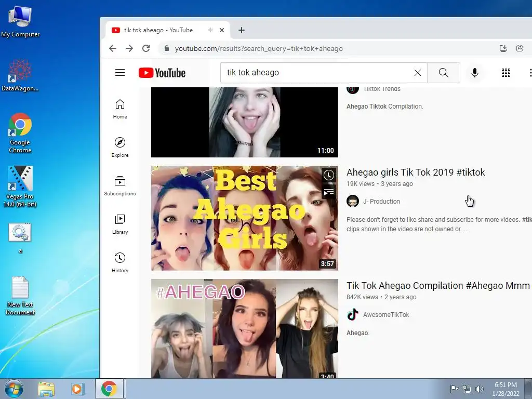Open Library in the sidebar
532x399 pixels.
click(120, 224)
